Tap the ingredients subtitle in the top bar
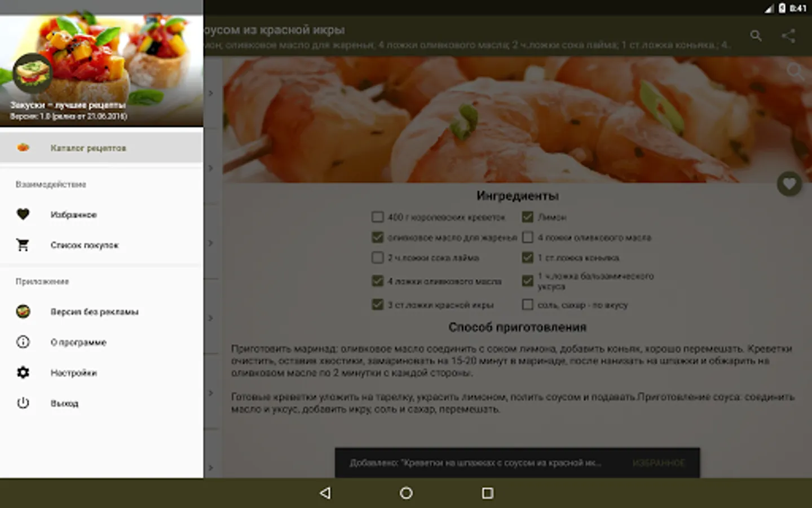Viewport: 812px width, 508px height. (467, 45)
